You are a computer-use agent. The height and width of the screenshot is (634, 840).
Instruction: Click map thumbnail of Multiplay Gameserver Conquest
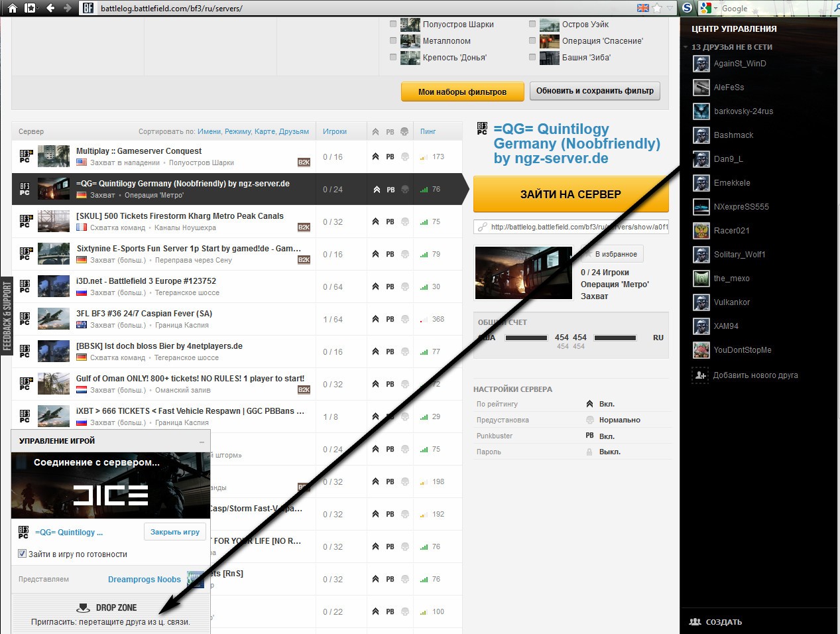54,157
